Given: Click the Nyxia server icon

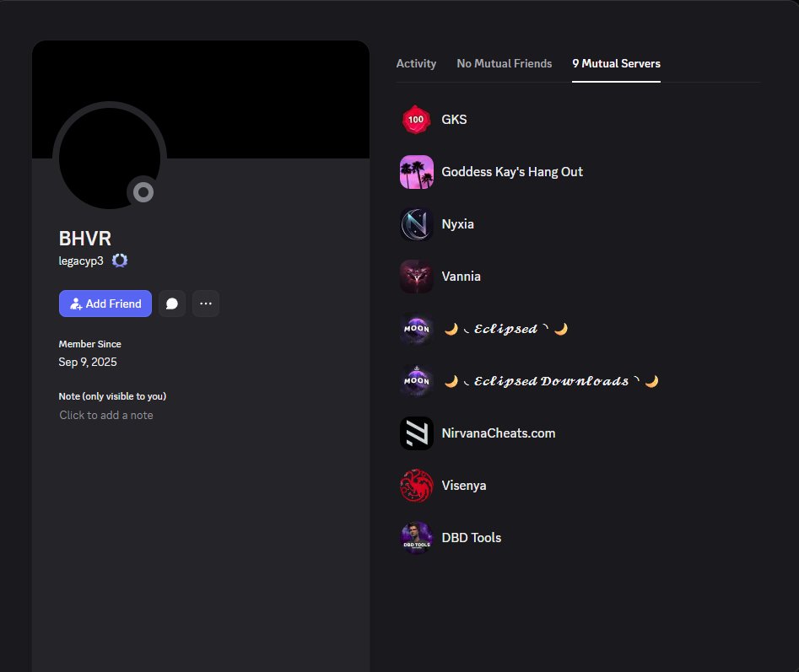Looking at the screenshot, I should (416, 224).
